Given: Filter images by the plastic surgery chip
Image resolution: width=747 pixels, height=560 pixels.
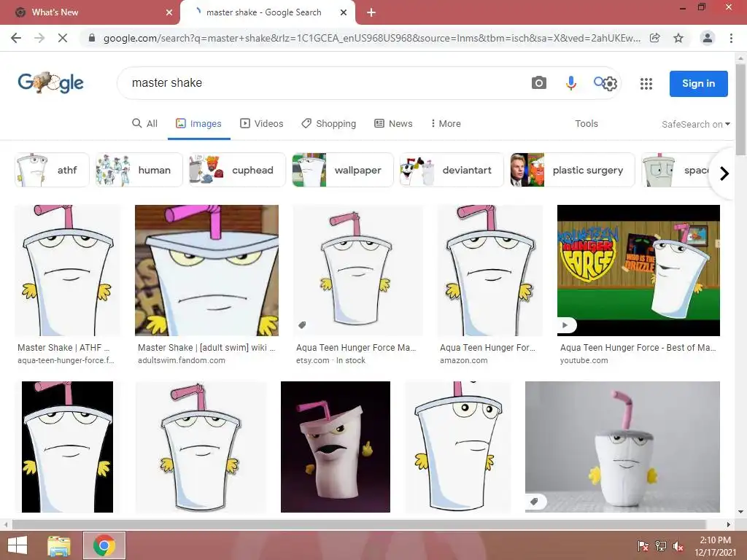Looking at the screenshot, I should tap(572, 170).
